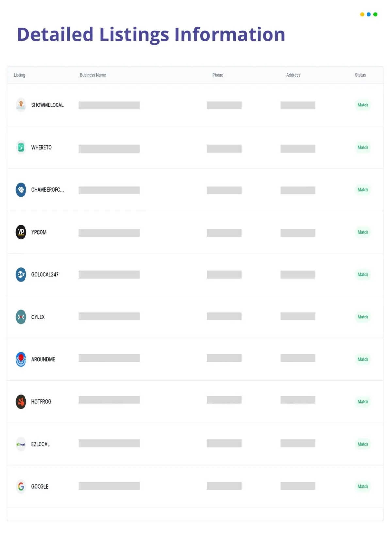Image resolution: width=392 pixels, height=554 pixels.
Task: Click the Match badge for SHOWMELOCAL
Action: point(363,105)
